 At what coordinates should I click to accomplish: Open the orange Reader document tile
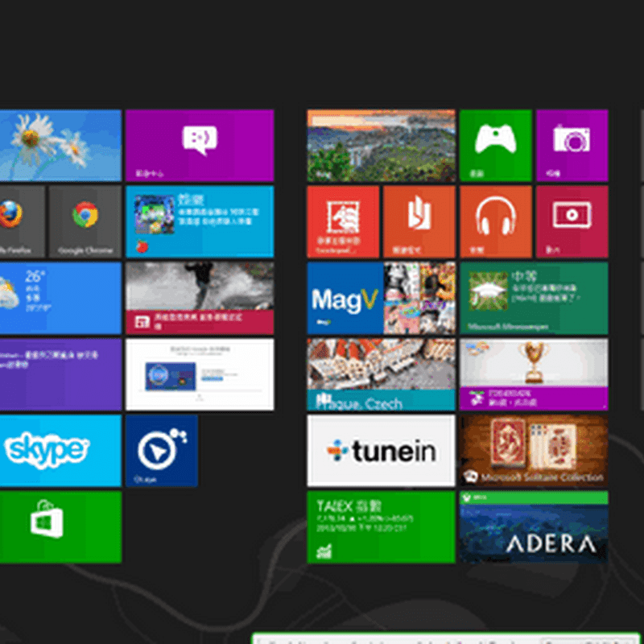419,222
